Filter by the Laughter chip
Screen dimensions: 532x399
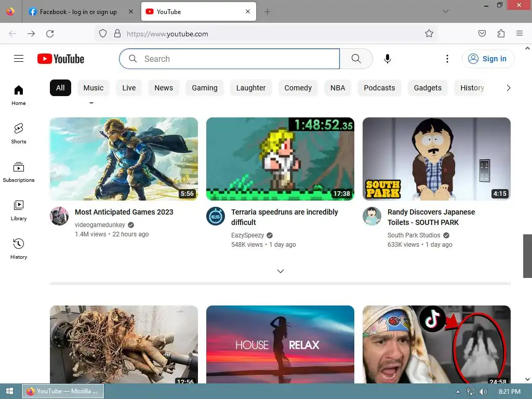[251, 88]
